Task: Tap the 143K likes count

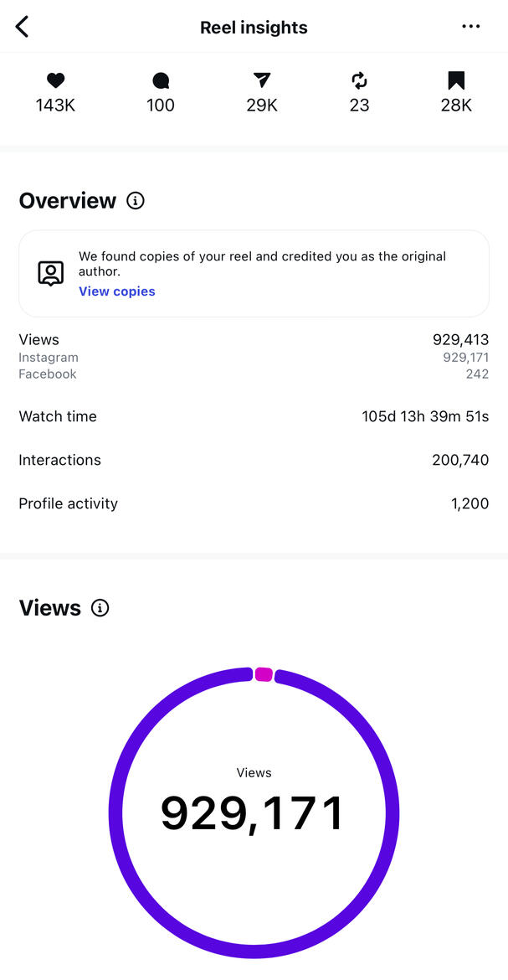Action: (55, 106)
